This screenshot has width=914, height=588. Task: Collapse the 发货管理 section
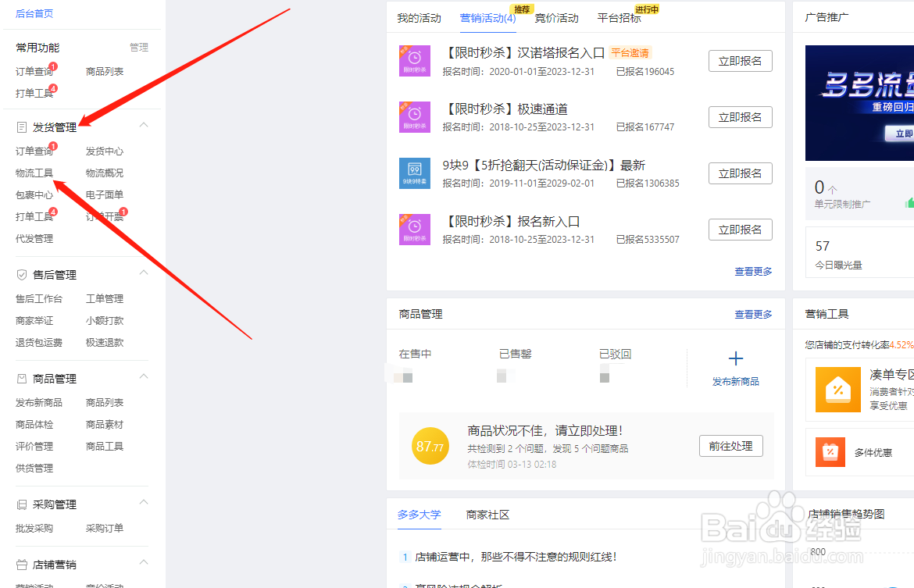click(x=144, y=125)
